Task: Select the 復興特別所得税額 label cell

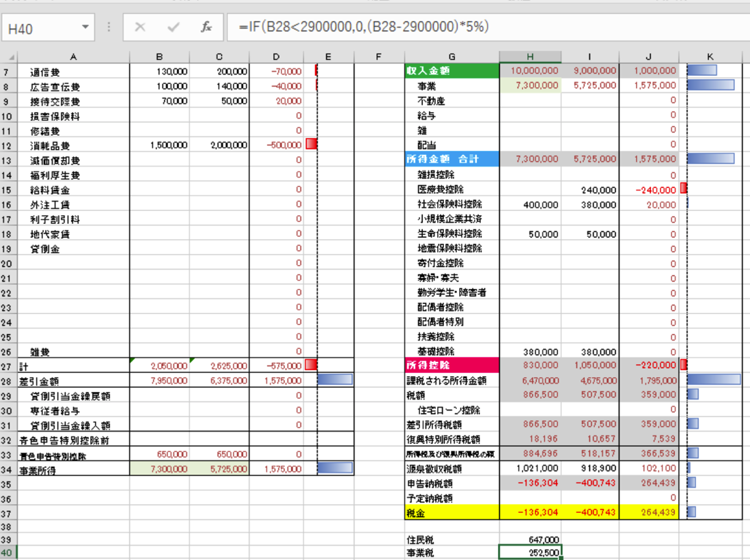Action: (452, 439)
